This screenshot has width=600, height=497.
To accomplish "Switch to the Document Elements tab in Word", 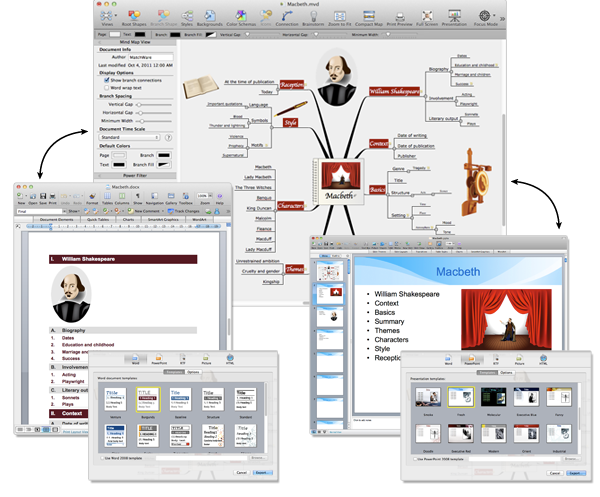I will pyautogui.click(x=57, y=220).
